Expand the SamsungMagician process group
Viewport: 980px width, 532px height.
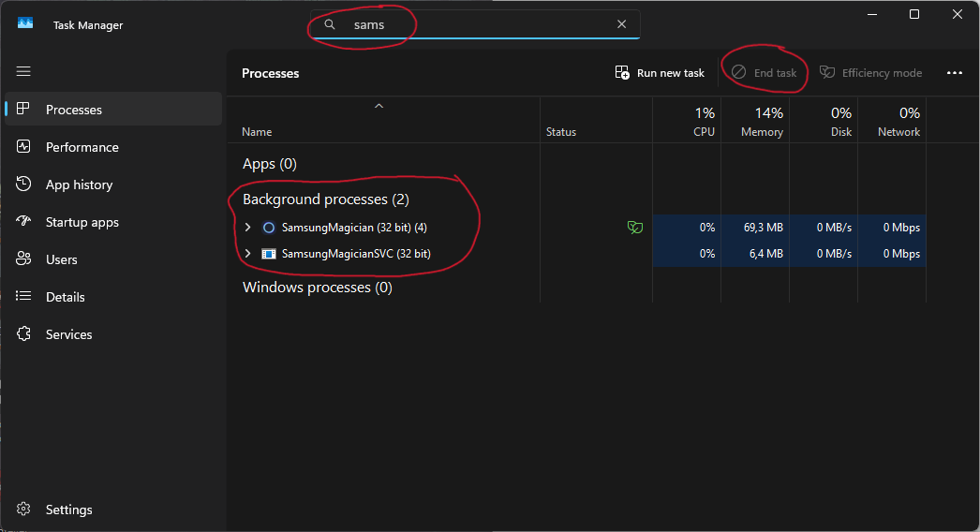[247, 228]
